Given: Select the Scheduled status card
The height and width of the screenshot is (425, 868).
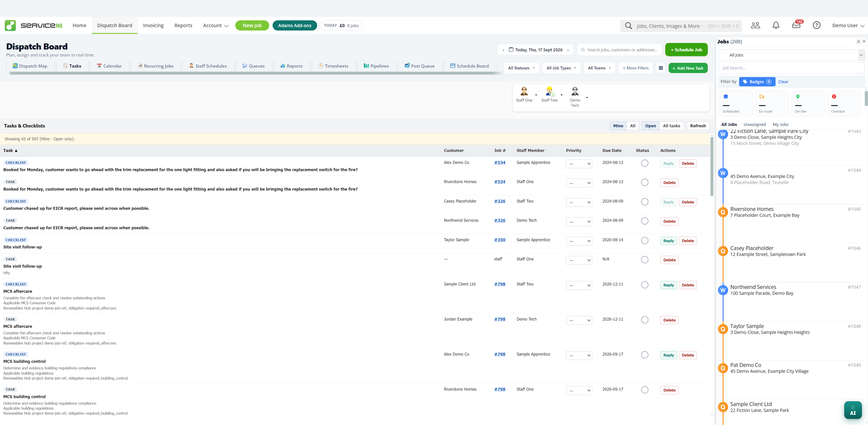Looking at the screenshot, I should click(736, 104).
